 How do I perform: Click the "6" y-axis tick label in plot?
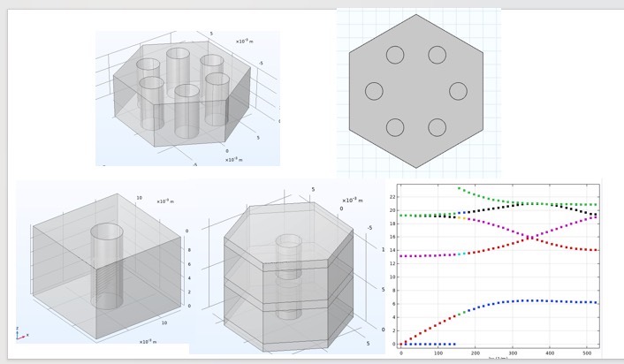click(394, 304)
